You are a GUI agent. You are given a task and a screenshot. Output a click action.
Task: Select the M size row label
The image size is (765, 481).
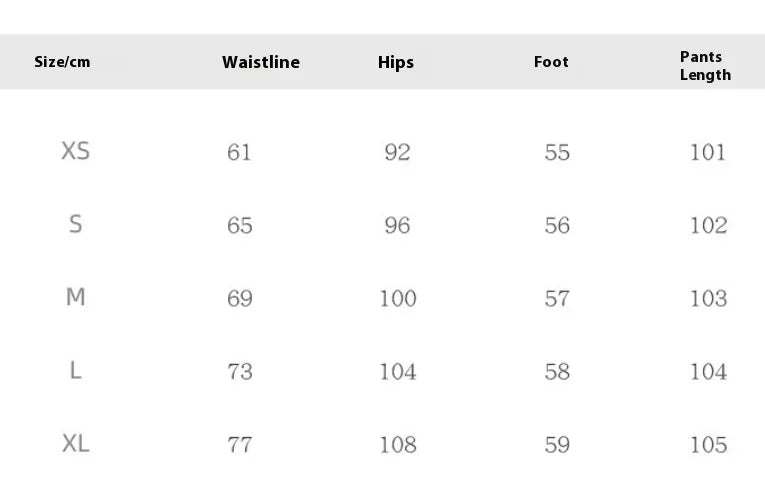pyautogui.click(x=76, y=297)
